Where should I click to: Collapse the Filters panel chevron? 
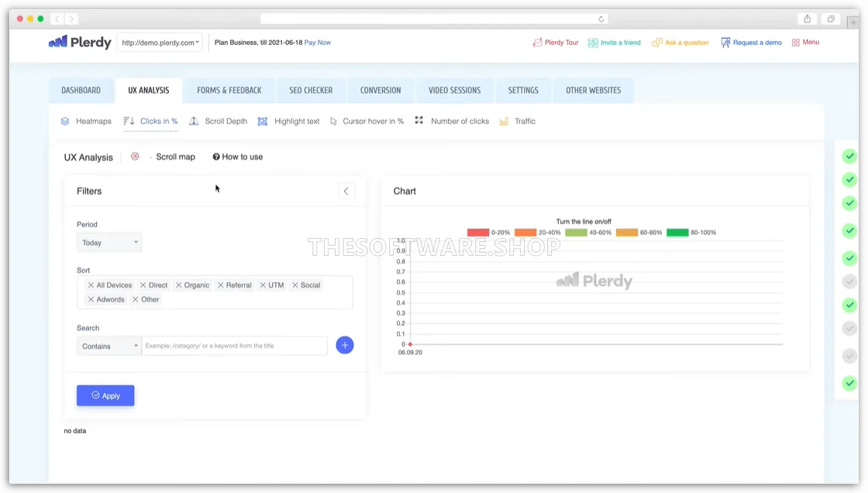[x=346, y=190]
